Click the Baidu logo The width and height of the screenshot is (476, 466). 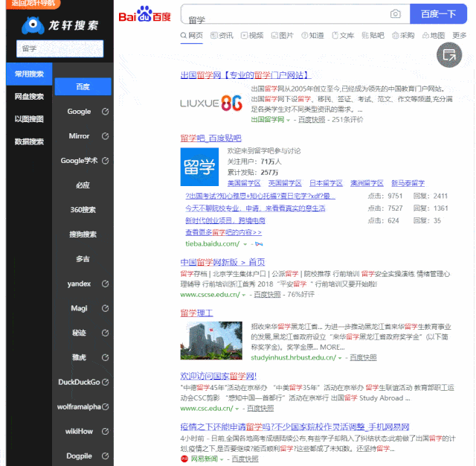144,14
